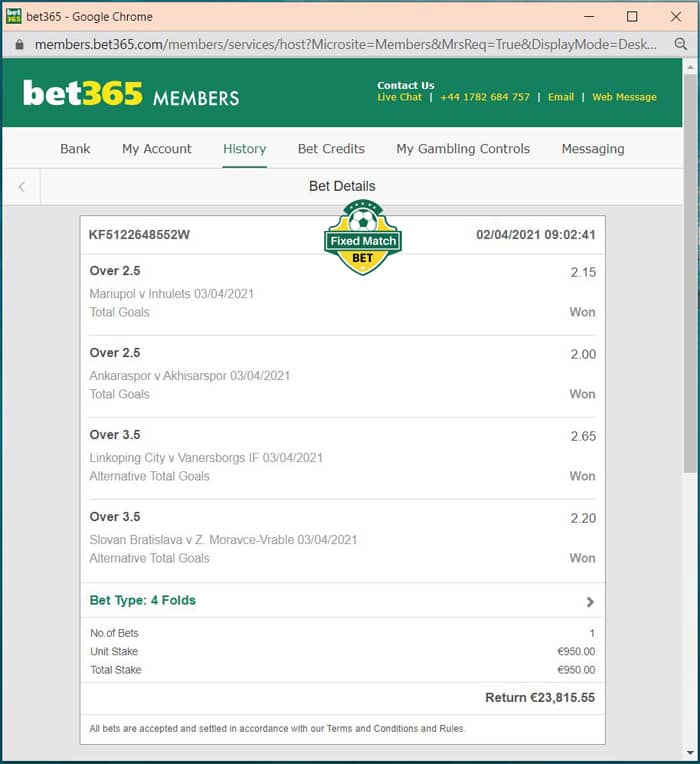The width and height of the screenshot is (700, 764).
Task: Click the scrollbar down arrow
Action: point(690,753)
